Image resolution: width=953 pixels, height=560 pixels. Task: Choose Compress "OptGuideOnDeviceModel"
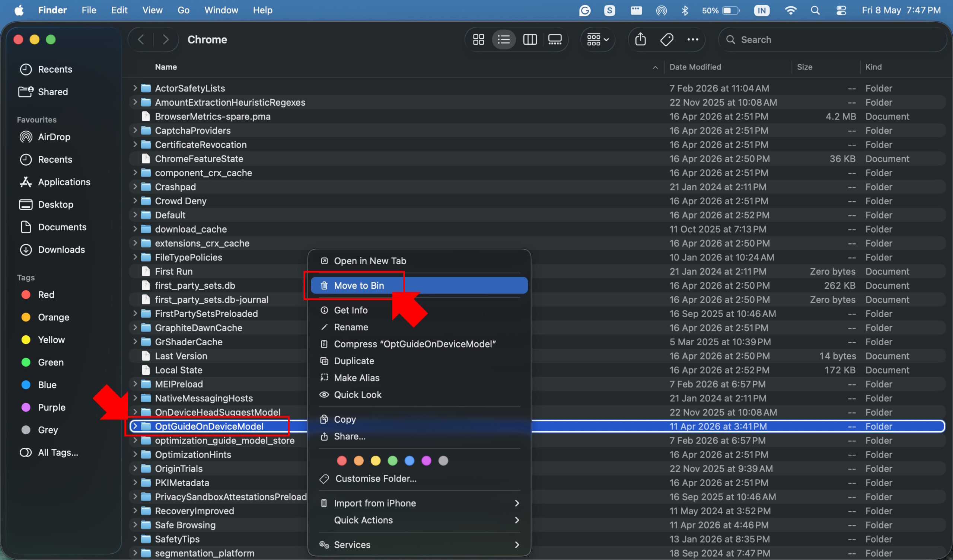click(x=419, y=344)
